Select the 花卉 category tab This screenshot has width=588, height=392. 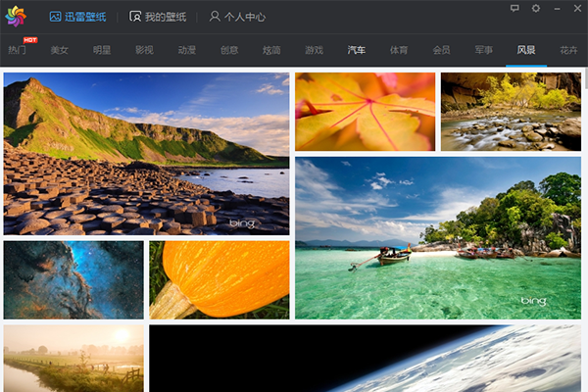pyautogui.click(x=568, y=50)
